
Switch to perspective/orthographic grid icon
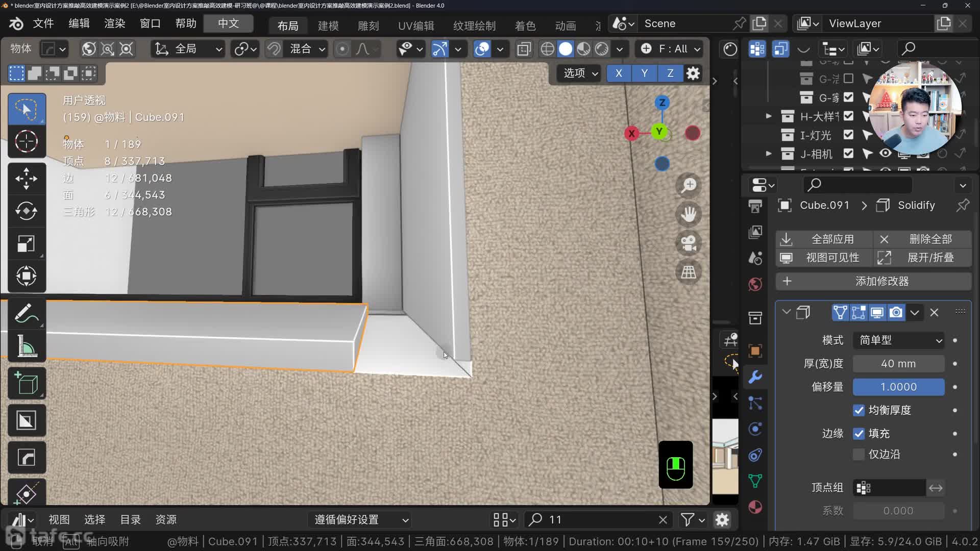[x=689, y=272]
